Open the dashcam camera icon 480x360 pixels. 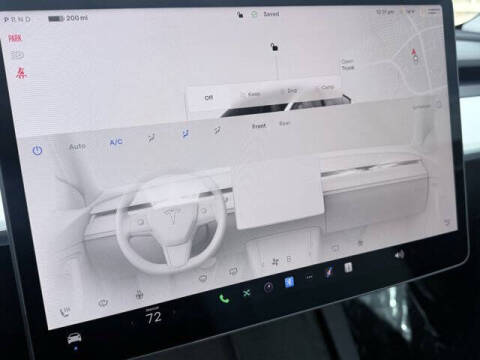[269, 287]
